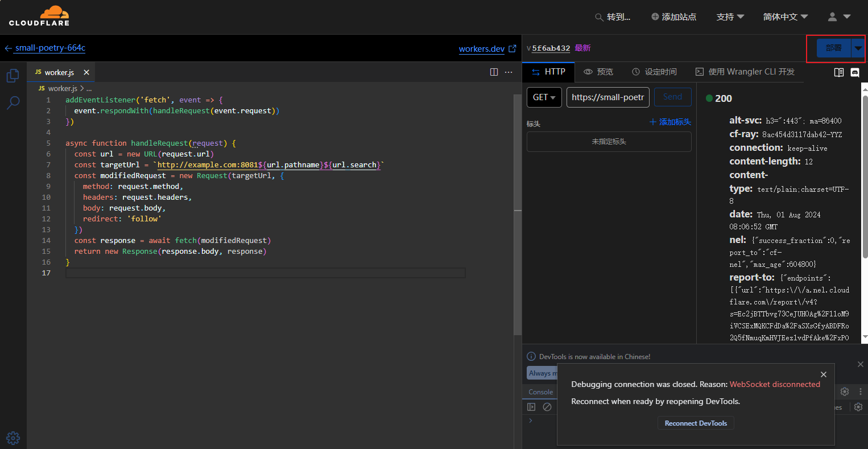The height and width of the screenshot is (449, 868).
Task: Click the editor vertical scrollbar
Action: (x=518, y=214)
